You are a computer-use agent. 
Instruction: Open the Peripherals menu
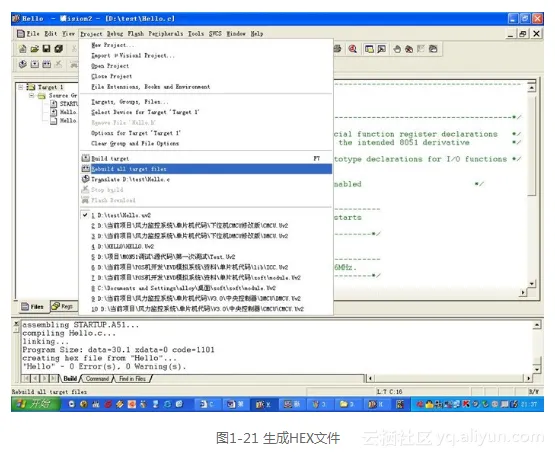(166, 34)
